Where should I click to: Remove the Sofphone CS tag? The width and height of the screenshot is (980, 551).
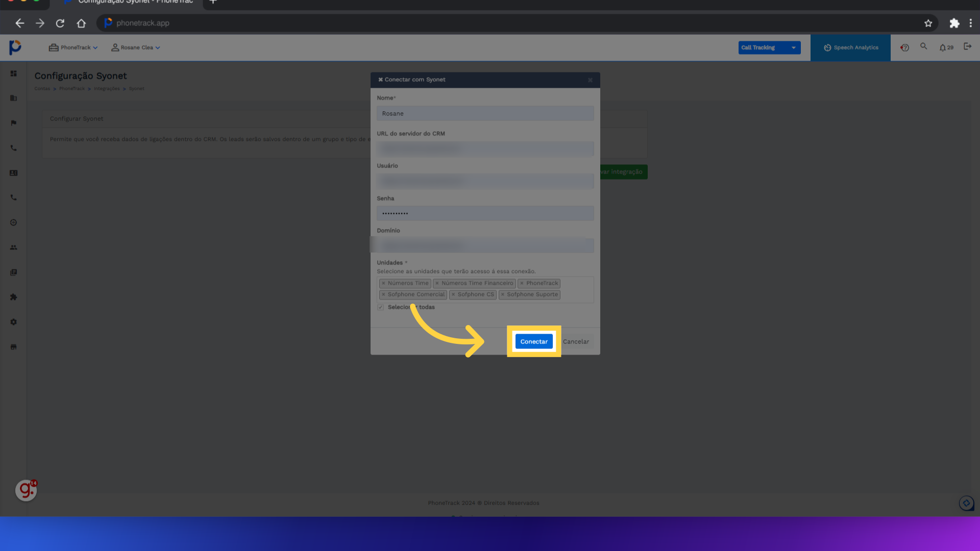(453, 294)
